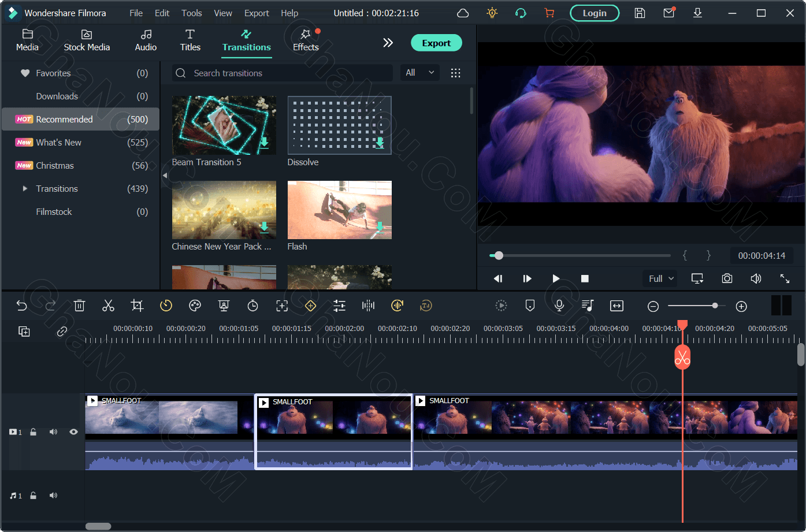Split clip with the scissors icon
806x532 pixels.
(108, 306)
